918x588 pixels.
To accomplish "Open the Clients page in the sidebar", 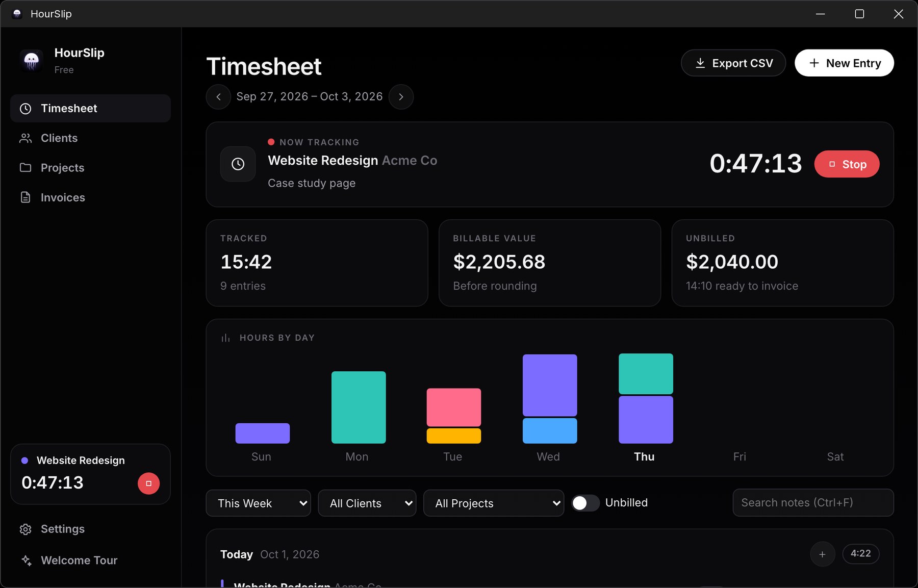I will point(90,138).
